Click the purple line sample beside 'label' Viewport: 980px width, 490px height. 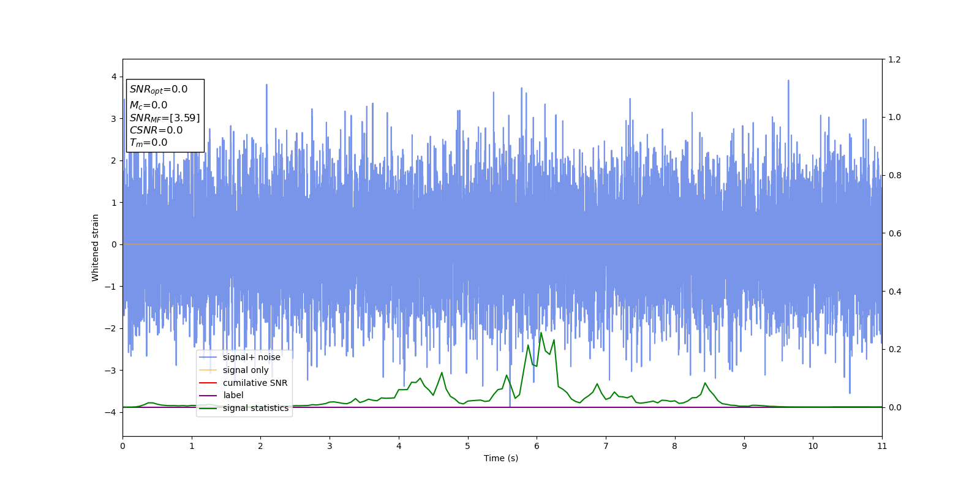208,396
